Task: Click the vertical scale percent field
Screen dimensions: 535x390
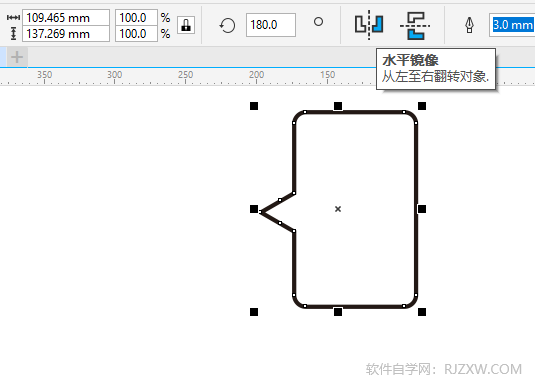Action: click(136, 34)
